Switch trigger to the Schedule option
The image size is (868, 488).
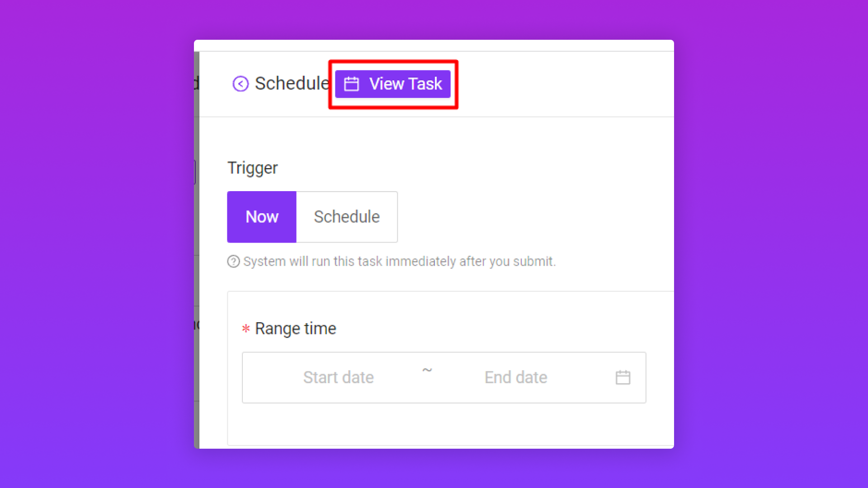[347, 217]
